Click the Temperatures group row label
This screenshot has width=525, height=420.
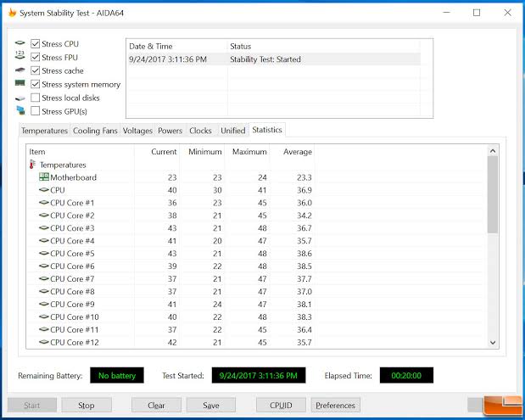(63, 165)
